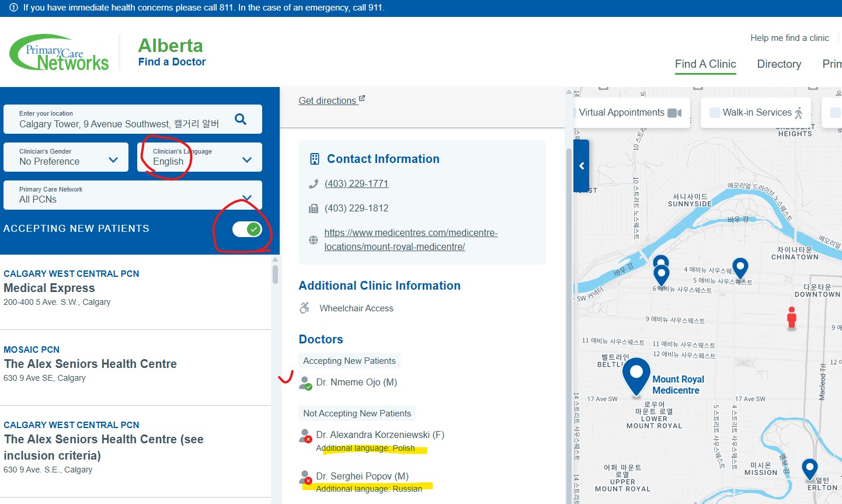Click the map pin near 5 Avenue Southwest
This screenshot has width=842, height=504.
[x=740, y=267]
